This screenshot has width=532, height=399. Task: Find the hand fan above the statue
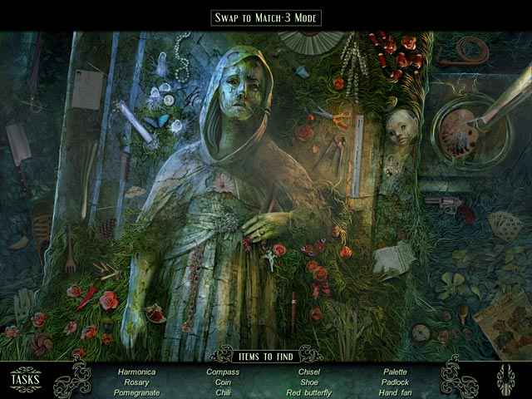click(311, 42)
